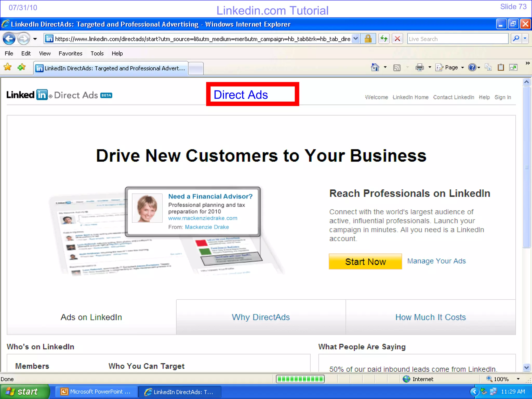Open Favorites Center star icon
This screenshot has height=399, width=532.
point(8,67)
